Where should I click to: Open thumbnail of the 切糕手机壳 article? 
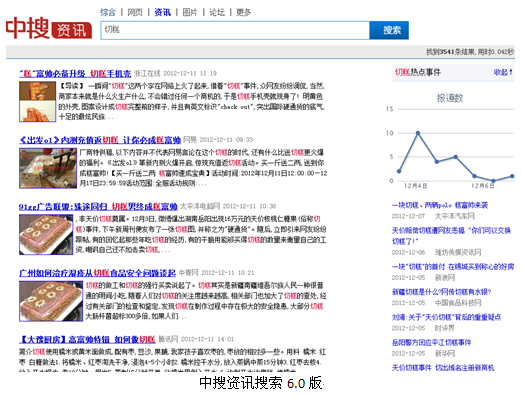(x=37, y=102)
